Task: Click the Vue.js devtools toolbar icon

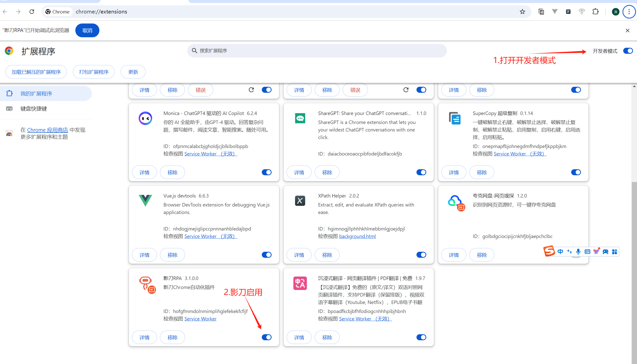Action: [x=555, y=11]
